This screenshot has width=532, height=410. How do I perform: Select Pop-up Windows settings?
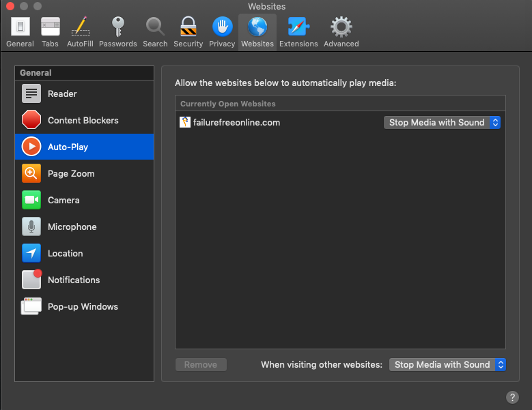coord(84,306)
